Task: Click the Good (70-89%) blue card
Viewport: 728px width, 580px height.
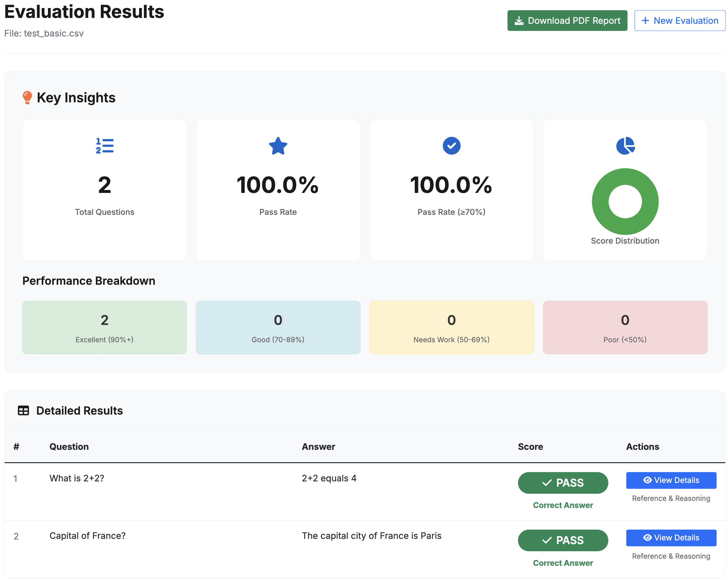Action: click(x=278, y=327)
